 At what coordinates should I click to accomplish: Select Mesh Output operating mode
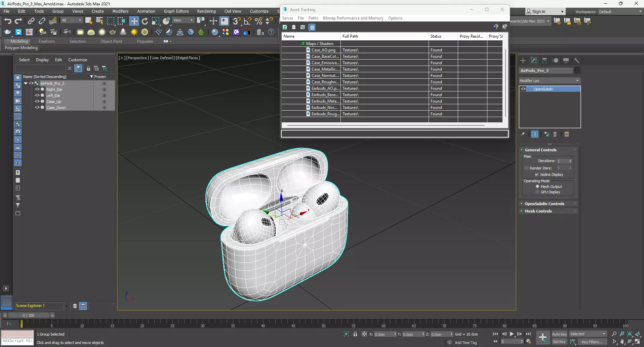click(537, 186)
